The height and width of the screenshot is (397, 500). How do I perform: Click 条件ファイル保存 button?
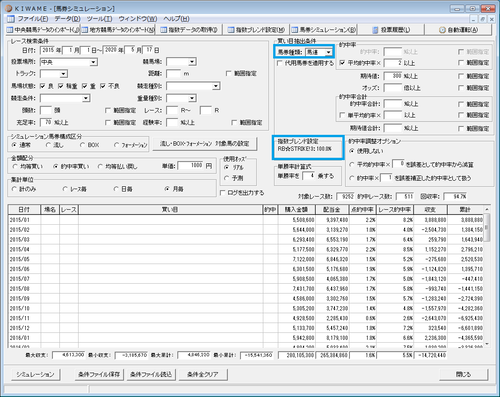99,375
